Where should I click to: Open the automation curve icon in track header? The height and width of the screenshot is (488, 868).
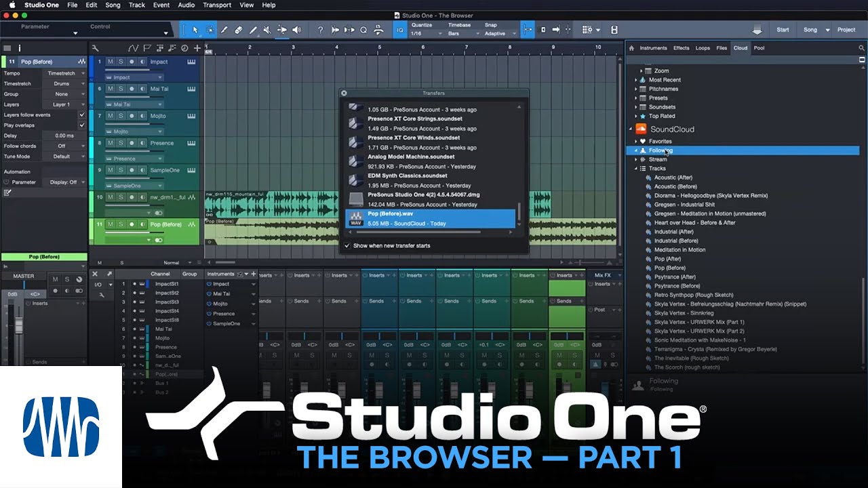(x=133, y=48)
